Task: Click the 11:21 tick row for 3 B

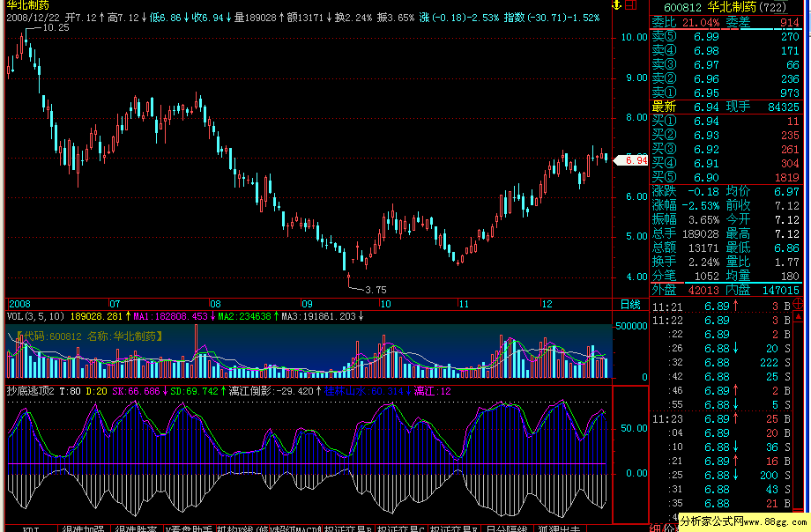Action: pos(721,306)
